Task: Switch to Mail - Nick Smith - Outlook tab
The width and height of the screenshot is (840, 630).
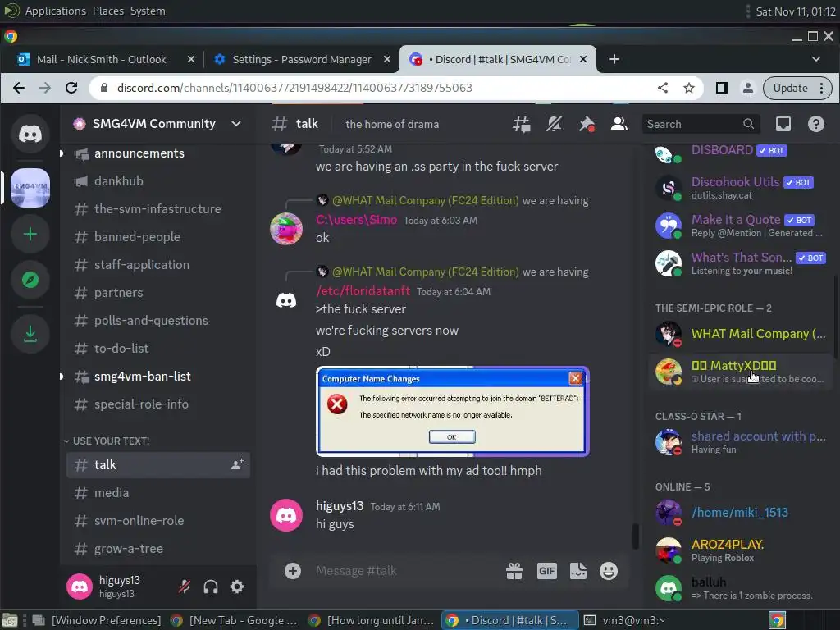Action: click(101, 59)
